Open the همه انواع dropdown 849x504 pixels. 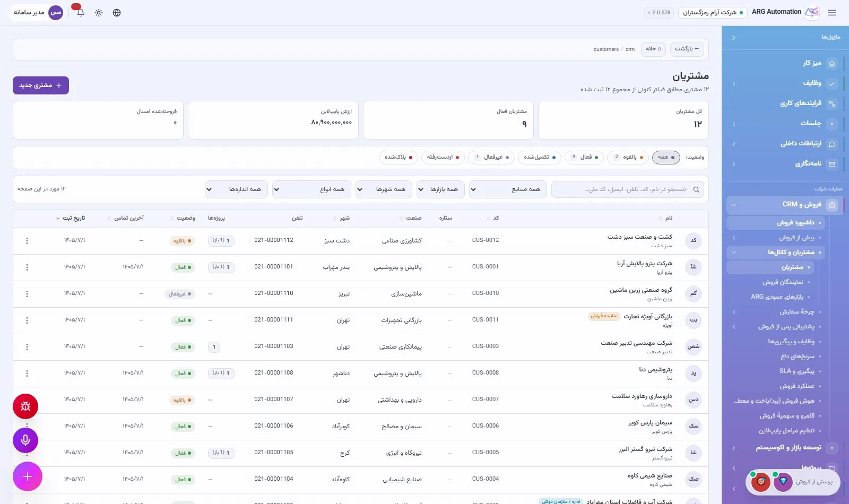pyautogui.click(x=311, y=189)
